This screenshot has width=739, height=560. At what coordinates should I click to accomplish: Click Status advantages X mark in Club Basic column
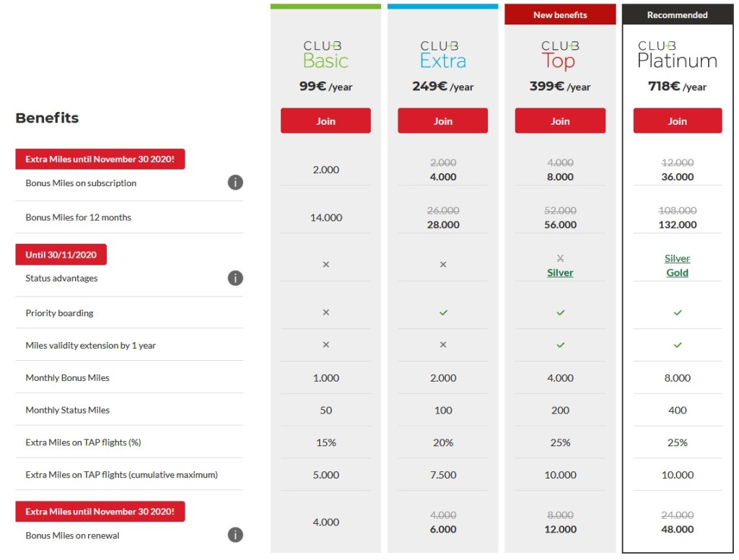[325, 264]
